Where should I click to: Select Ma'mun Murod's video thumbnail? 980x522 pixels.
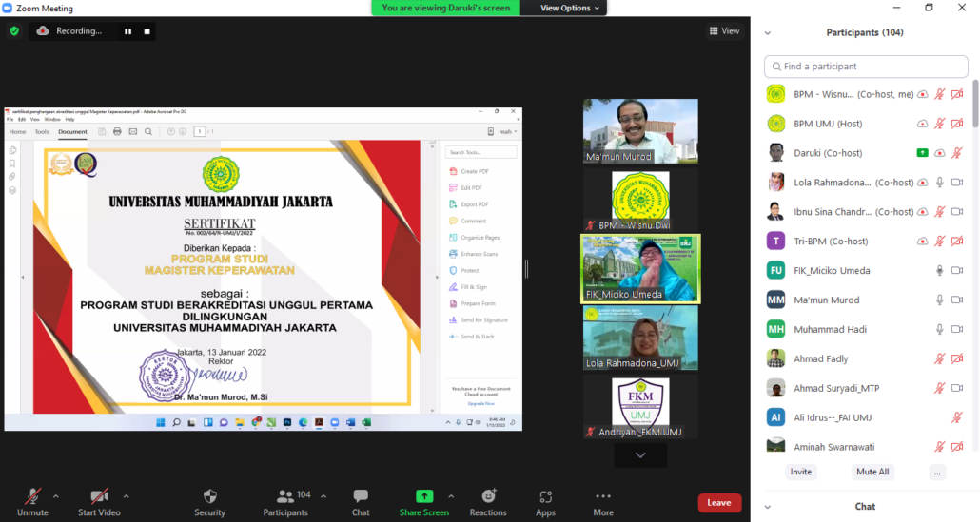640,131
